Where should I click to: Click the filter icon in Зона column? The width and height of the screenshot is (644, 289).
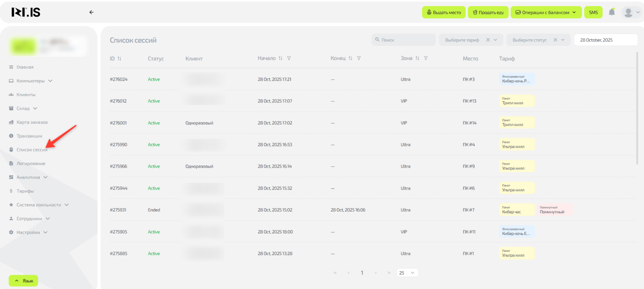tap(426, 58)
